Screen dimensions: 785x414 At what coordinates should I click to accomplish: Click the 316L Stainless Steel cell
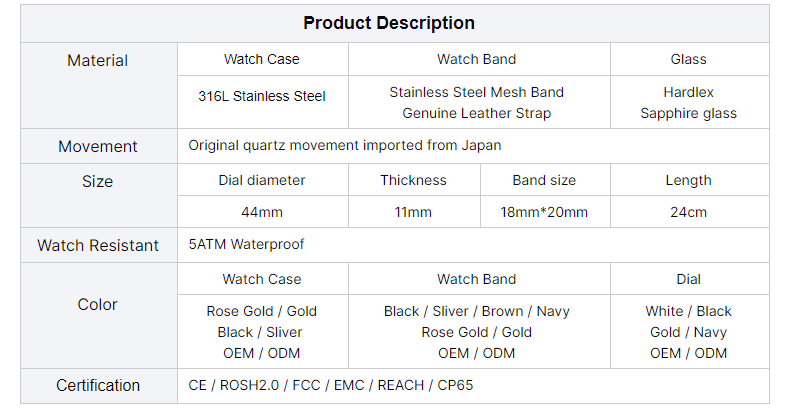pos(262,97)
